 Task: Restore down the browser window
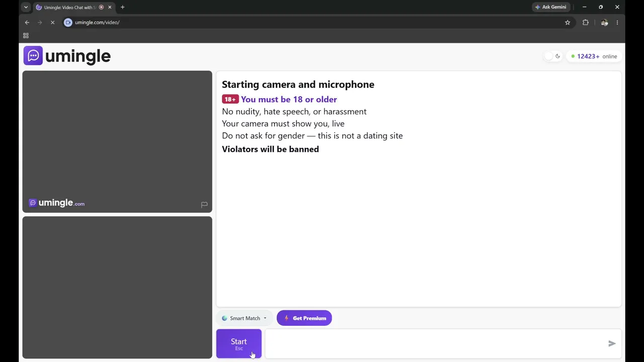601,7
